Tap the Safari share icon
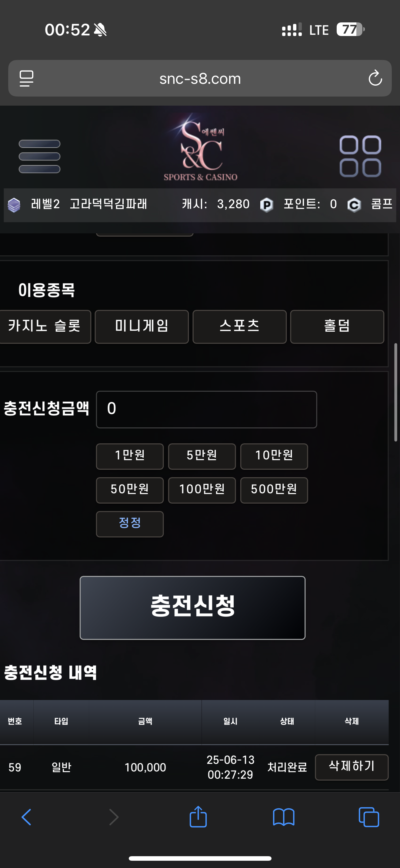 198,817
